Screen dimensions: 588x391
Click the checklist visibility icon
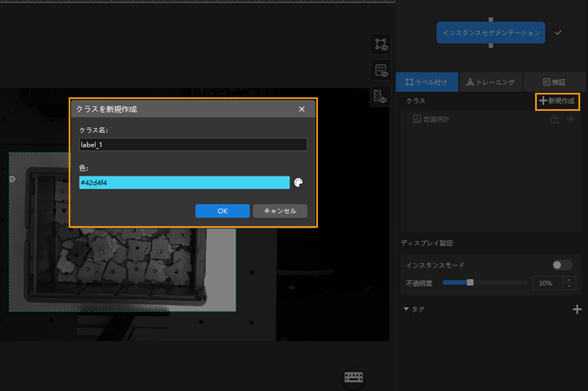click(381, 70)
